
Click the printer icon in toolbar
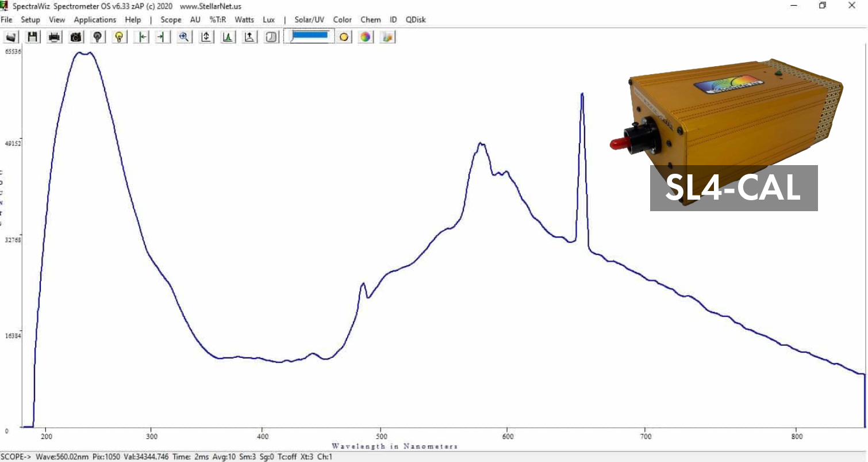click(55, 37)
